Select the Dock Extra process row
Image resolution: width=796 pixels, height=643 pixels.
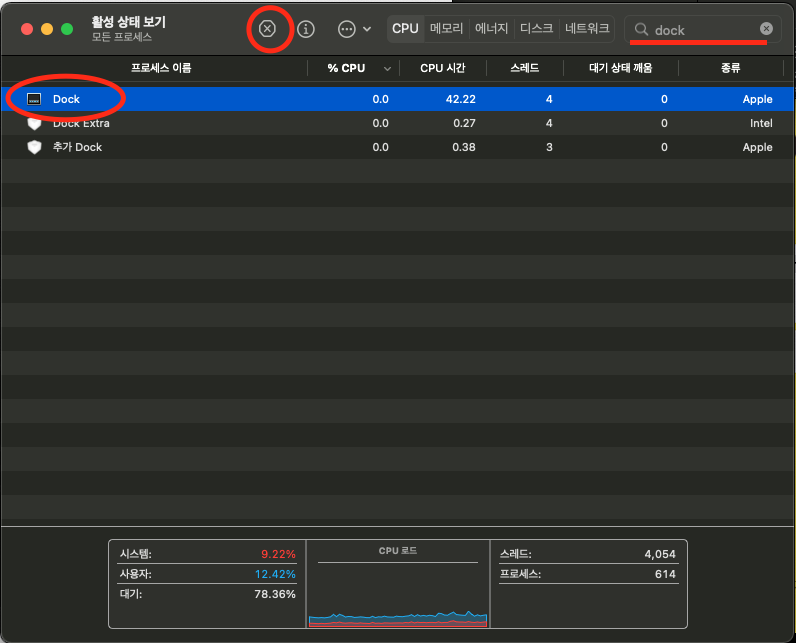[397, 123]
